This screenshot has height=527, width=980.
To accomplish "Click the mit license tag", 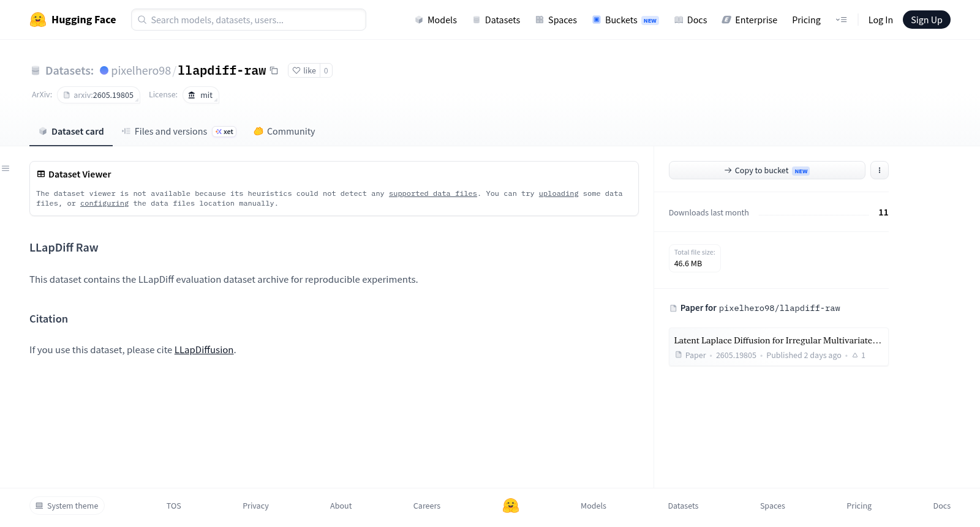I will [201, 95].
